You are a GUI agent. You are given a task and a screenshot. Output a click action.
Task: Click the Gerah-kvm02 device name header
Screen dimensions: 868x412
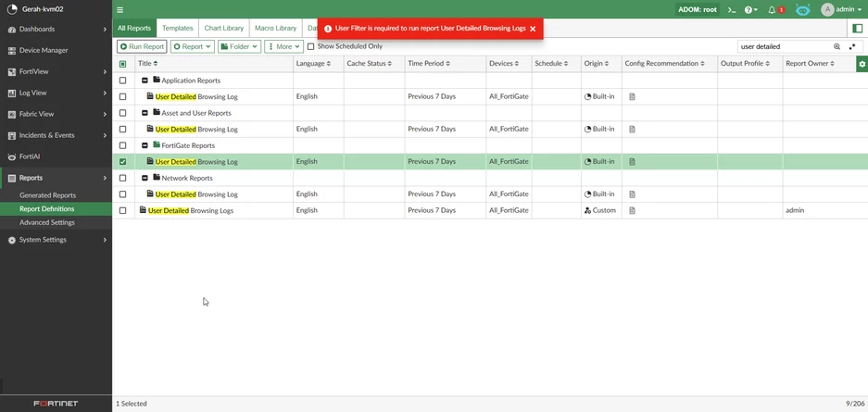pyautogui.click(x=43, y=9)
